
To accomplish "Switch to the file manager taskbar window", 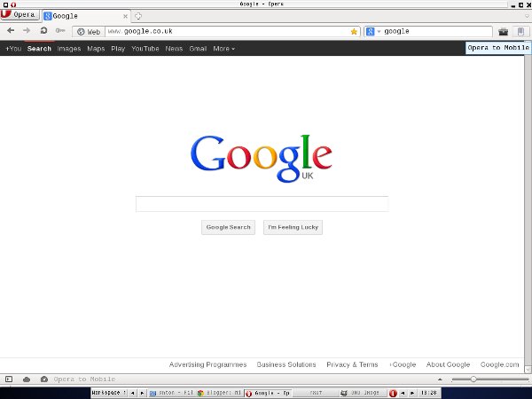I will [172, 393].
